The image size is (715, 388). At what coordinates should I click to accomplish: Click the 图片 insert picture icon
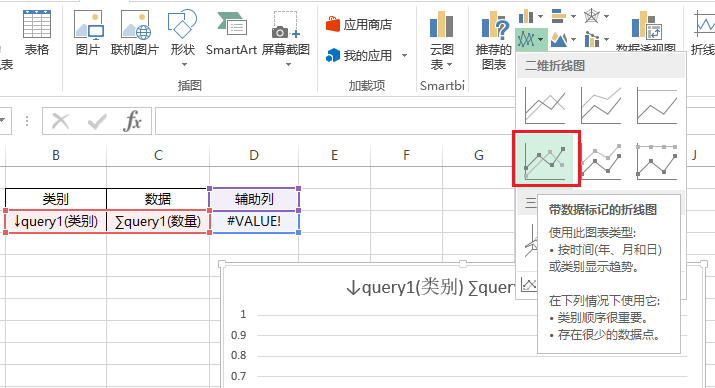click(88, 33)
